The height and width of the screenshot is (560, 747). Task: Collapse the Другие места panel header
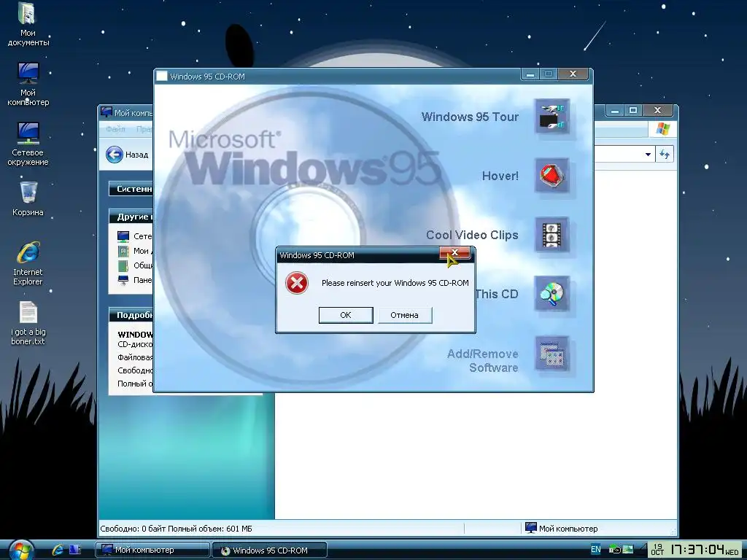(131, 217)
